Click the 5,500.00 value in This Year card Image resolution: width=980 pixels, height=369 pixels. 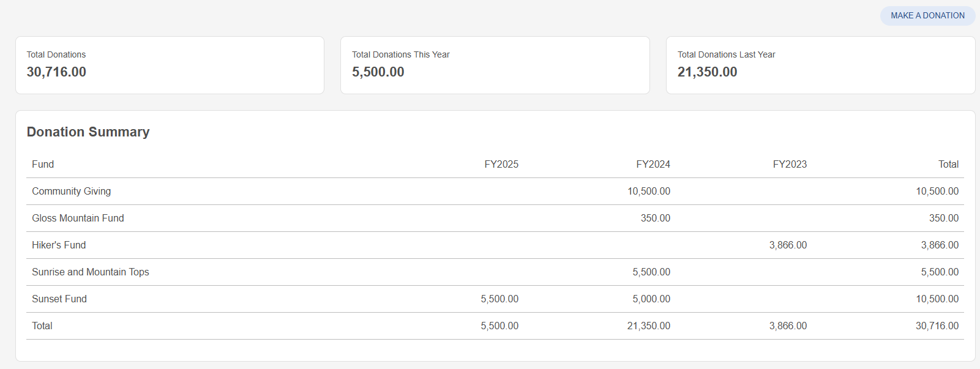point(378,72)
